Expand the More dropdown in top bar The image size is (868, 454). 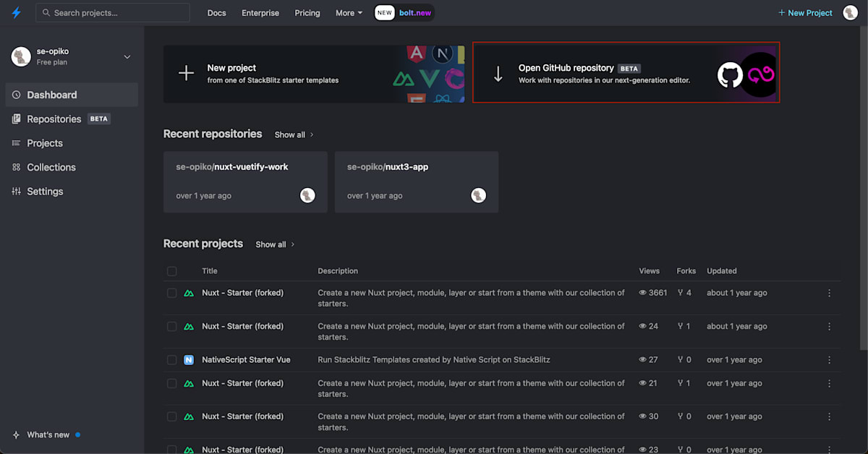pyautogui.click(x=349, y=13)
